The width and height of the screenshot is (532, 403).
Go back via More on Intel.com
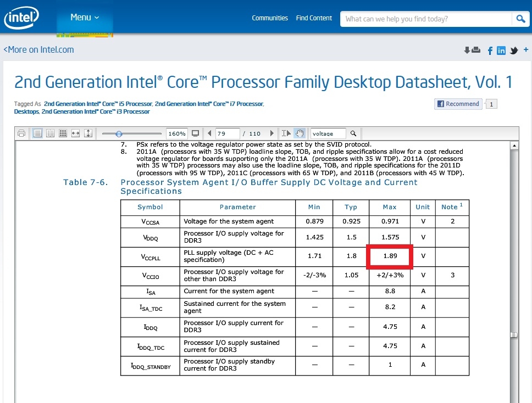pyautogui.click(x=38, y=50)
